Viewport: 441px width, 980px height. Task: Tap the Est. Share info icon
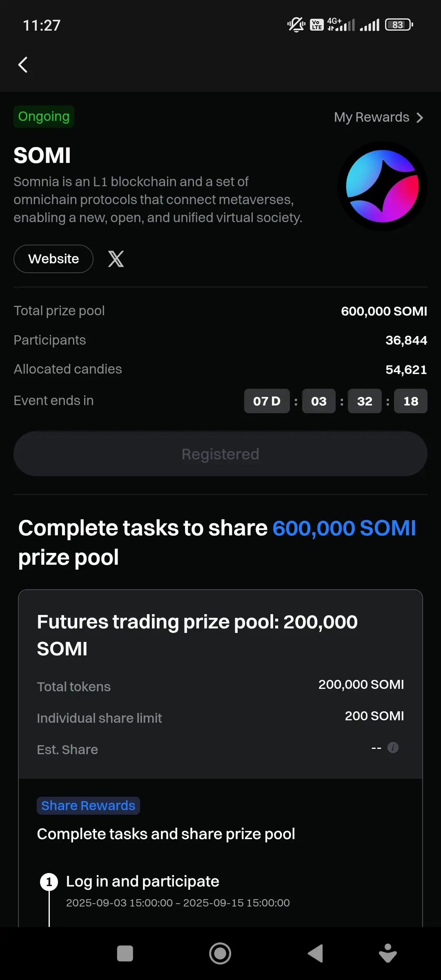coord(393,747)
